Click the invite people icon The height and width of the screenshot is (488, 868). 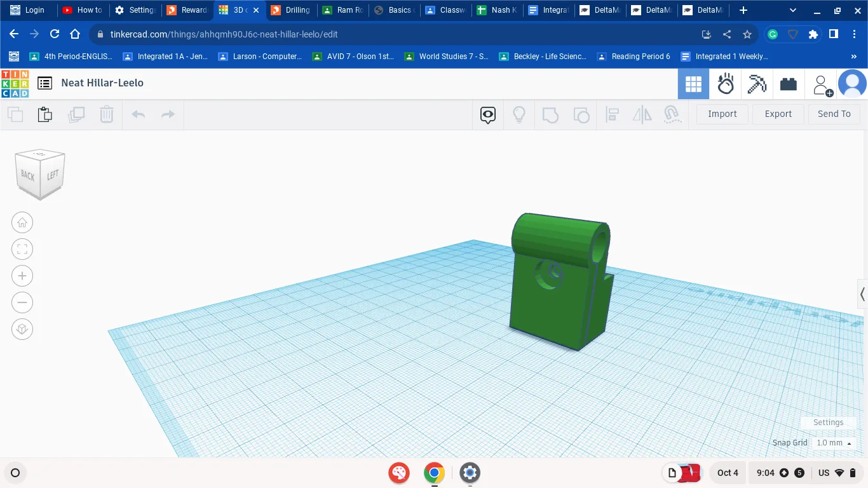point(822,85)
